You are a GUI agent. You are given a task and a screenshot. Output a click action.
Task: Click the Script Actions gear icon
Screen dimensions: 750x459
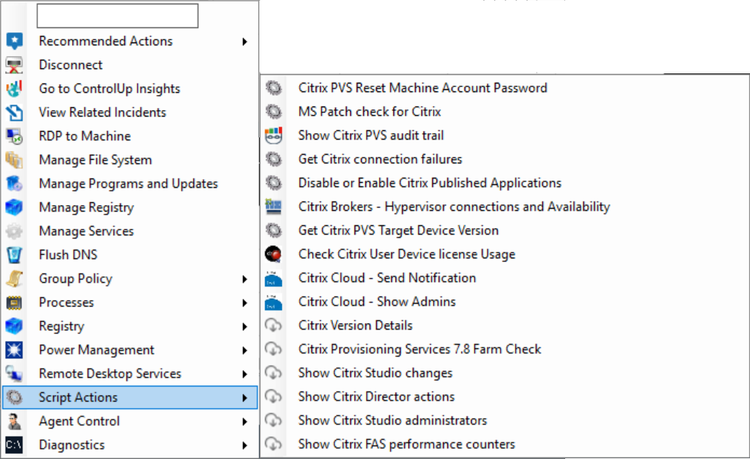point(14,397)
